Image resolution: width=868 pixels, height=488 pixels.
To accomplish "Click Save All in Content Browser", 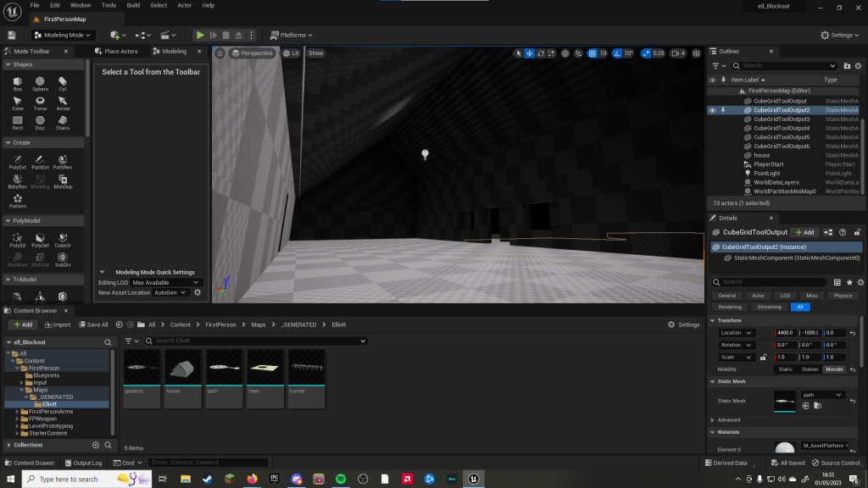I will click(x=93, y=324).
